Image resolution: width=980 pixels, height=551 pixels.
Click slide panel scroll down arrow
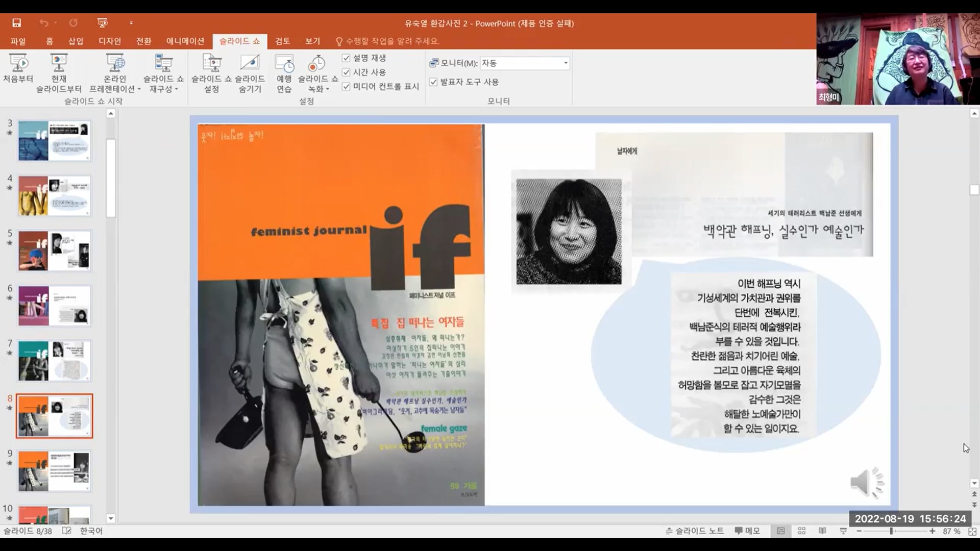(111, 518)
